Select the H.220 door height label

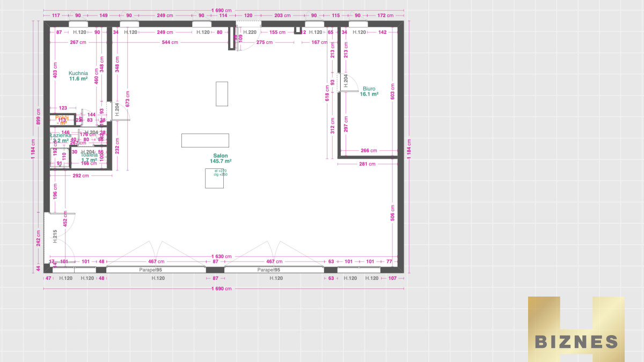click(250, 32)
